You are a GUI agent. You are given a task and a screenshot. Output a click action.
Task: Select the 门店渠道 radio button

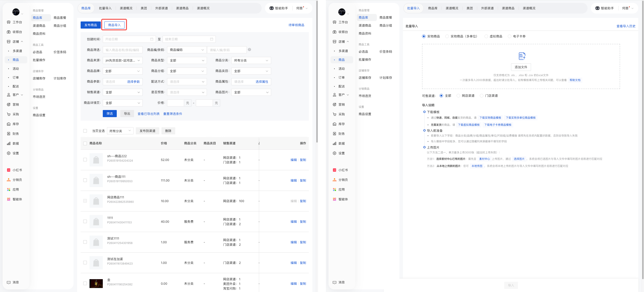click(x=481, y=96)
